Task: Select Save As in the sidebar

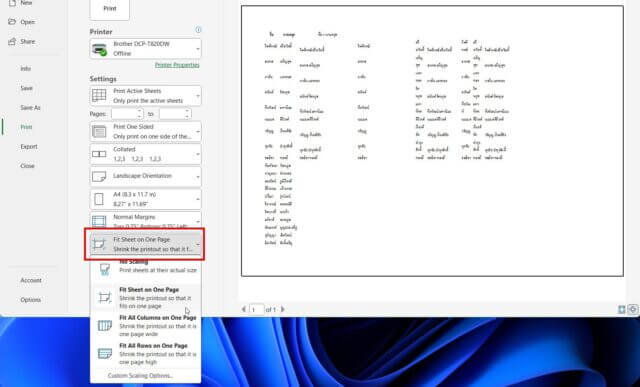Action: pos(30,108)
